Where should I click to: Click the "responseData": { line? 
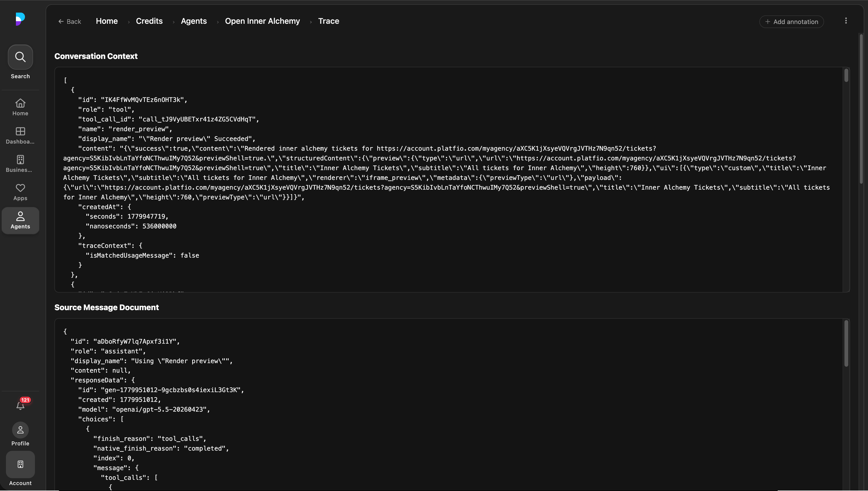tap(102, 380)
